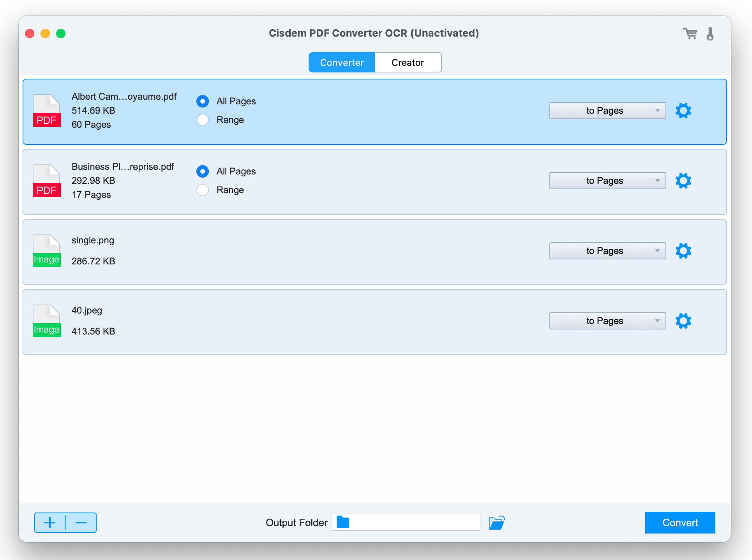The image size is (752, 560).
Task: Click the Image file icon of single.png
Action: coord(47,251)
